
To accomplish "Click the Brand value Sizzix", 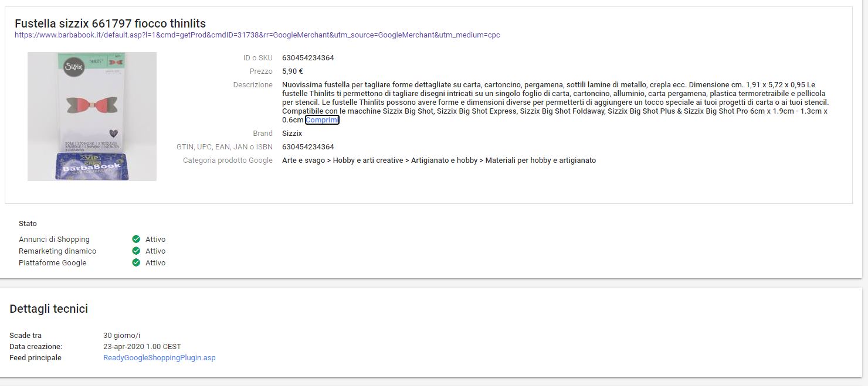I will click(x=292, y=134).
